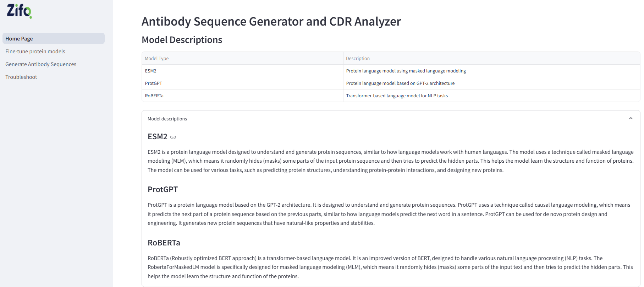Click the Model Descriptions heading

point(182,40)
